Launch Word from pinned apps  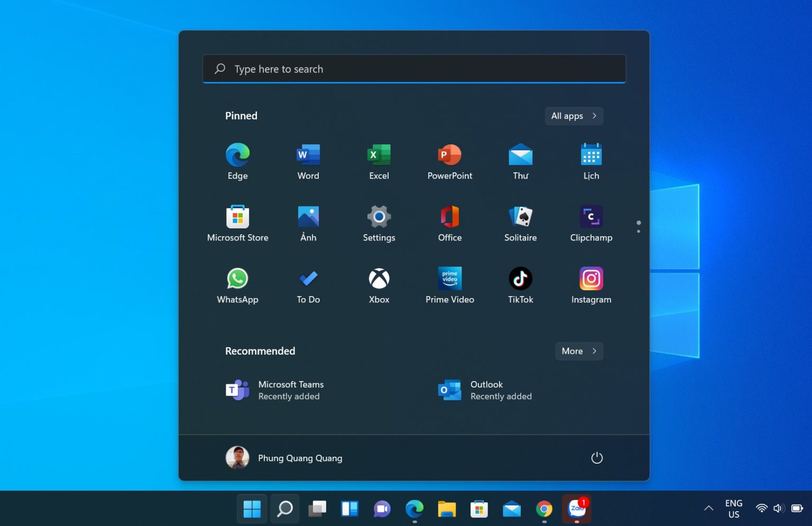pyautogui.click(x=308, y=161)
